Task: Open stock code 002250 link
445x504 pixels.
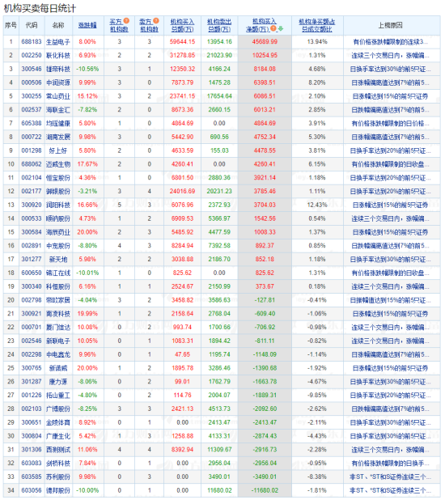Action: (x=32, y=55)
